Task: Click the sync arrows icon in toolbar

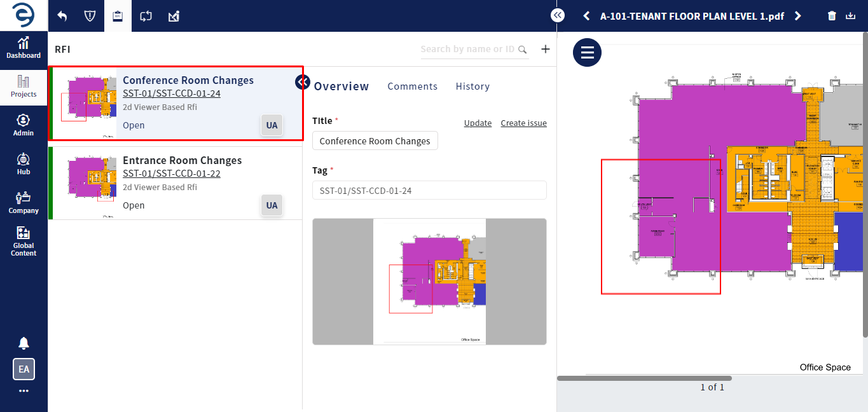Action: 146,16
